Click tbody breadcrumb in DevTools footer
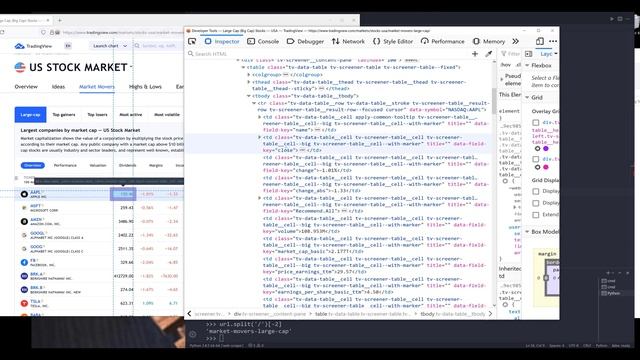This screenshot has height=360, width=640. (453, 314)
